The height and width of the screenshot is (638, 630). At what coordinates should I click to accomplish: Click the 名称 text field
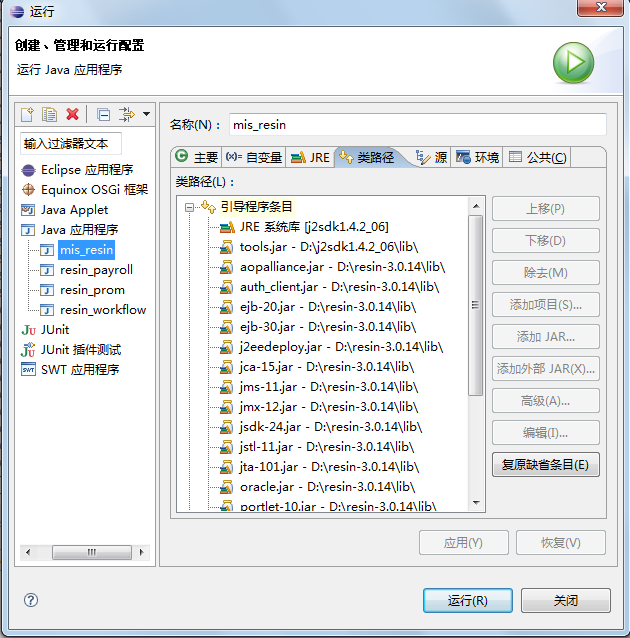(417, 124)
